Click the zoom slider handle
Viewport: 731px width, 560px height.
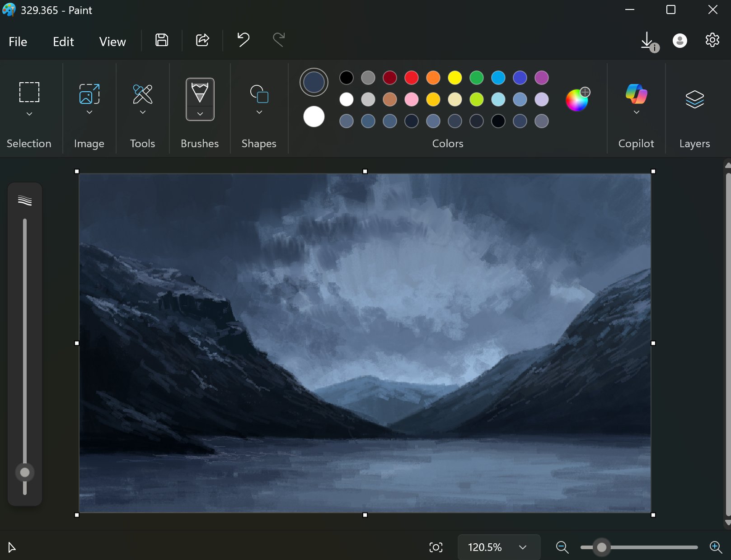click(x=601, y=547)
